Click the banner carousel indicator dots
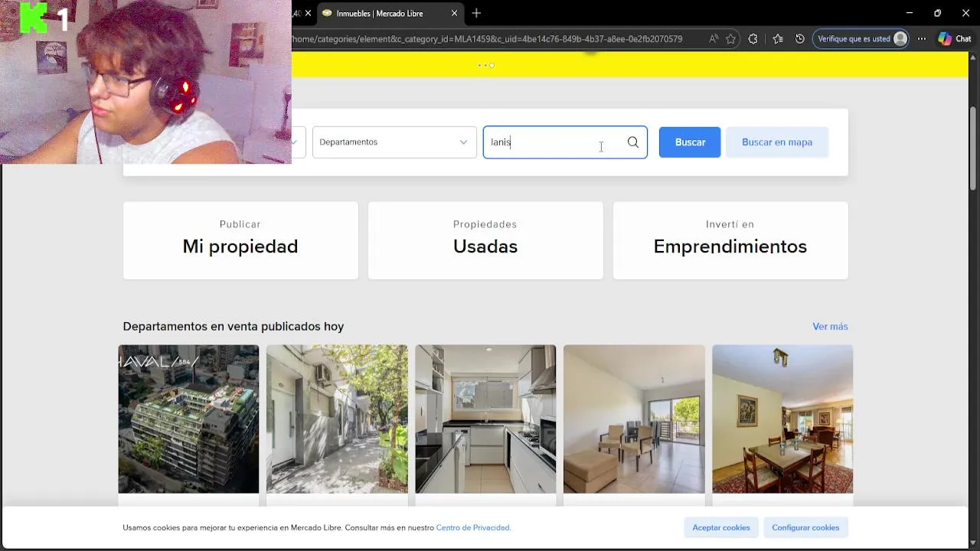Viewport: 980px width, 551px height. [485, 66]
